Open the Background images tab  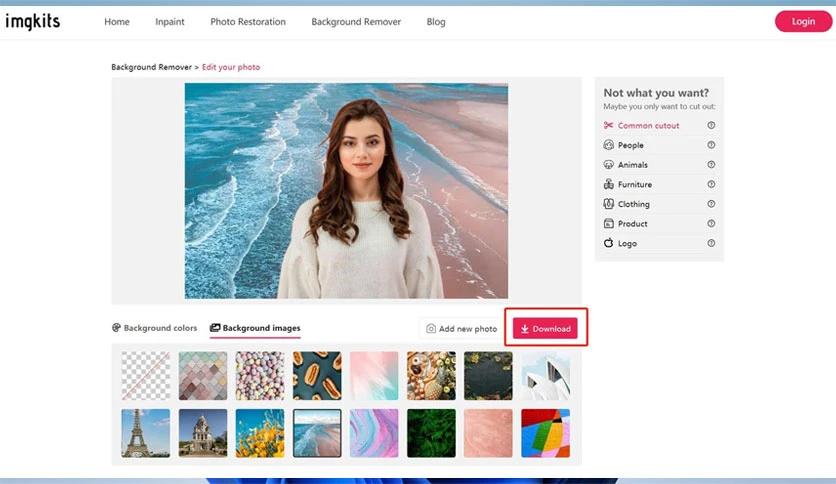[x=255, y=328]
